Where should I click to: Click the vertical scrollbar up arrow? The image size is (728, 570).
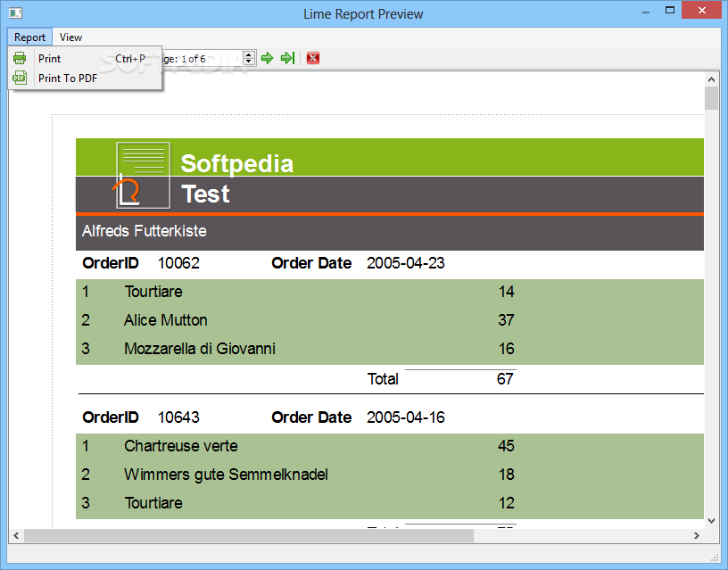click(x=711, y=79)
